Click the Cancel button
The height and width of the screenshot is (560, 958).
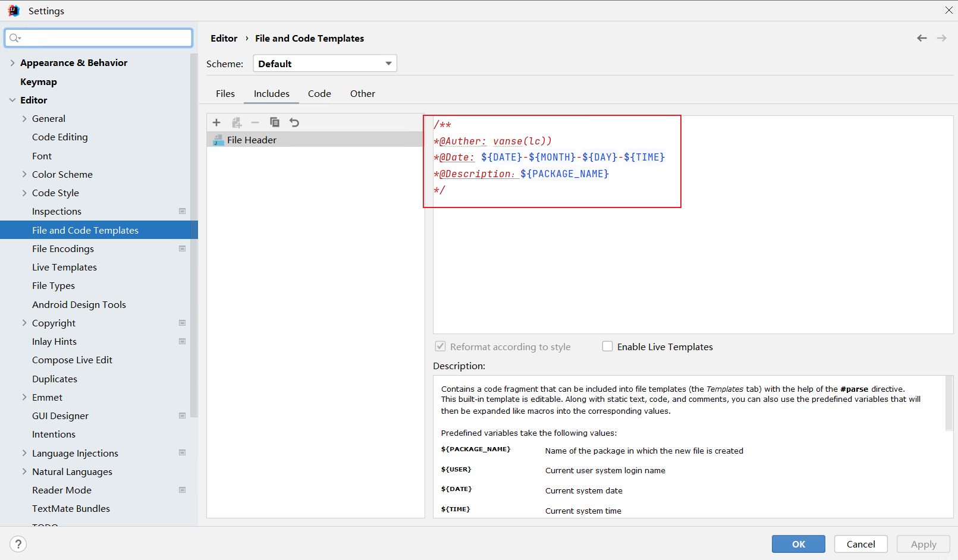[860, 544]
